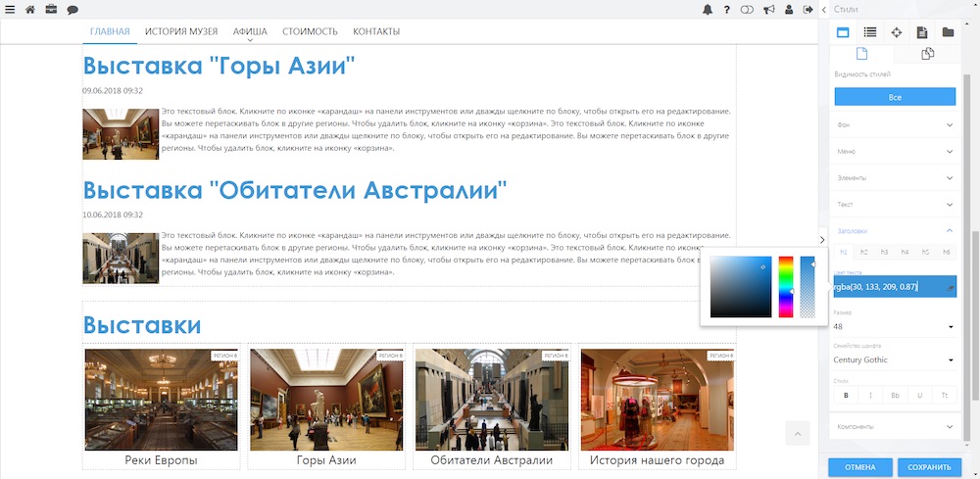The image size is (980, 479).
Task: Switch to the single page styles tab
Action: [861, 54]
